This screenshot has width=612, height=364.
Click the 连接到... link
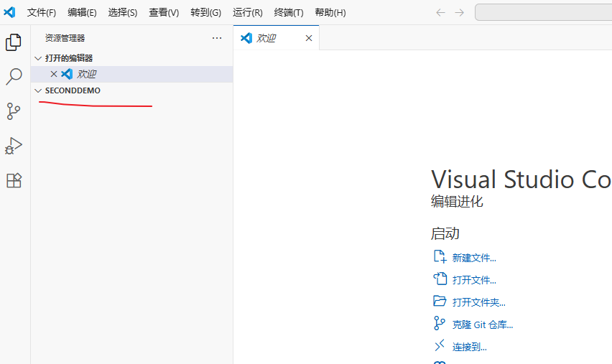coord(470,347)
